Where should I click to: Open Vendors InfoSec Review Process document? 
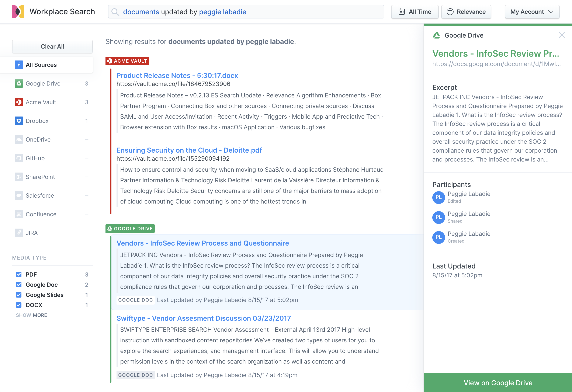coord(202,243)
